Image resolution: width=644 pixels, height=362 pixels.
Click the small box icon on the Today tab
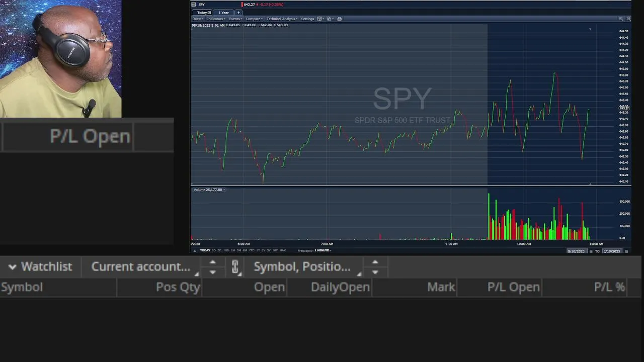click(209, 13)
